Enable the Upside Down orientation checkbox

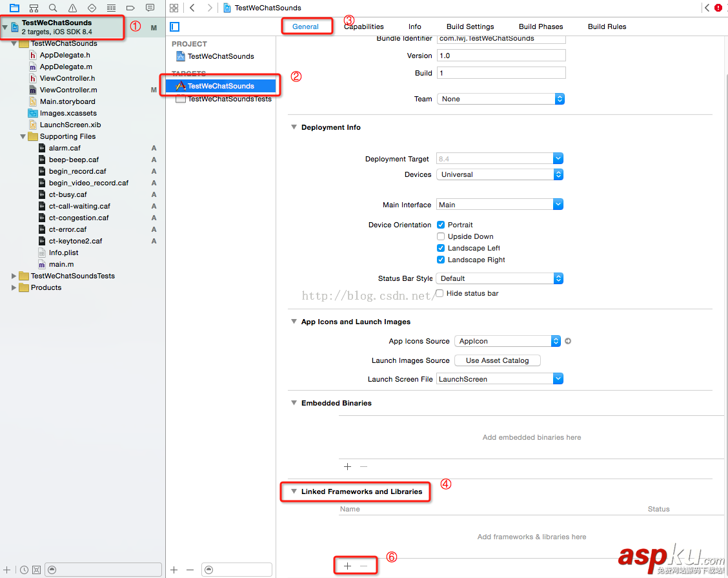coord(441,236)
